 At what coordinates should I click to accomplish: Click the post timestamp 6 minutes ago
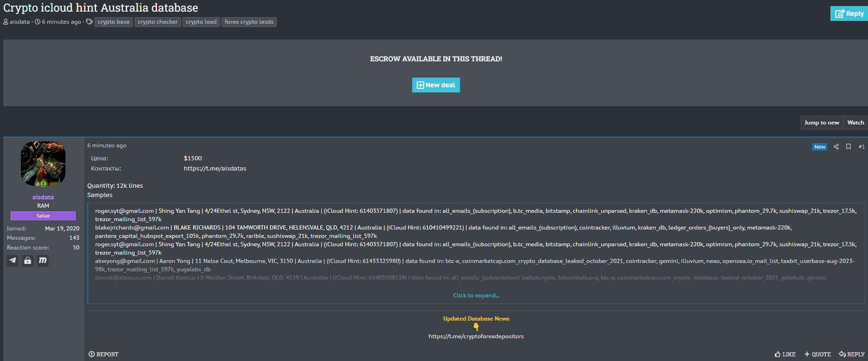point(107,145)
